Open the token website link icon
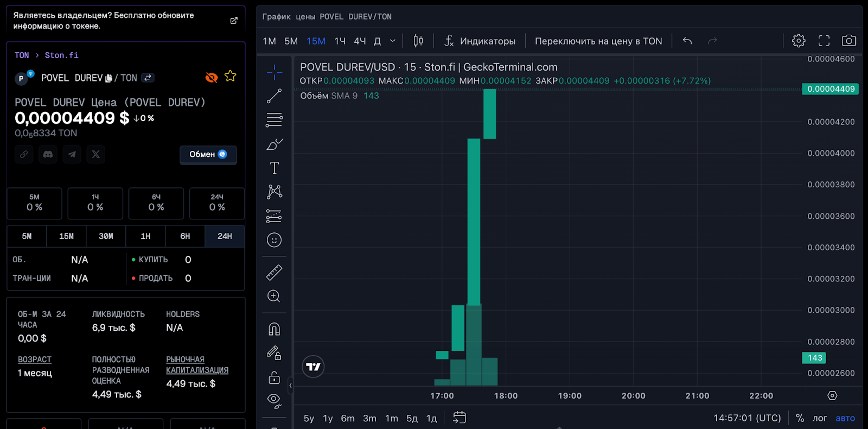 24,154
